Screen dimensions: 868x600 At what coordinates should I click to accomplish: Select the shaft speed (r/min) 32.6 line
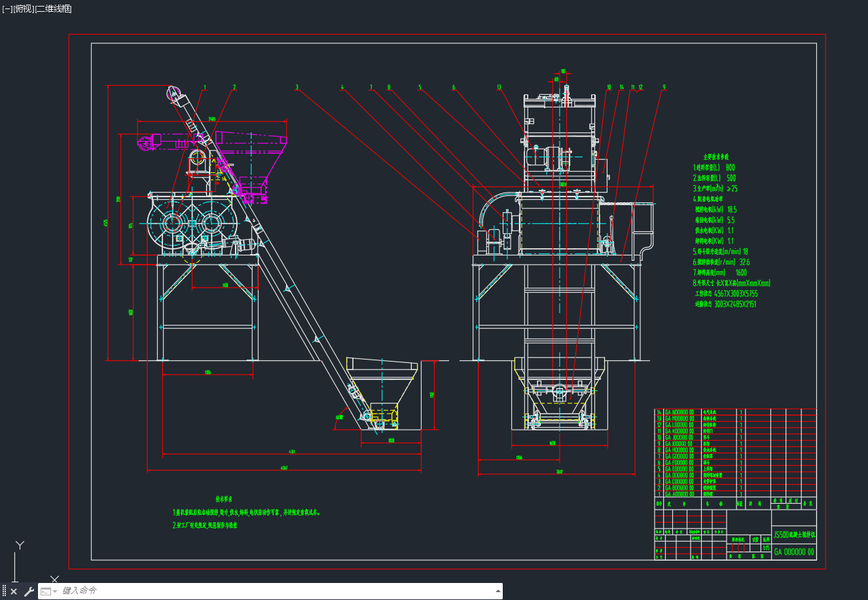click(x=721, y=262)
